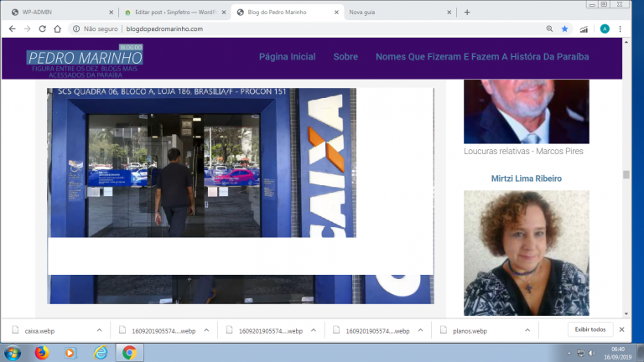Open the zoom magnifier in address bar
This screenshot has width=644, height=362.
point(549,28)
